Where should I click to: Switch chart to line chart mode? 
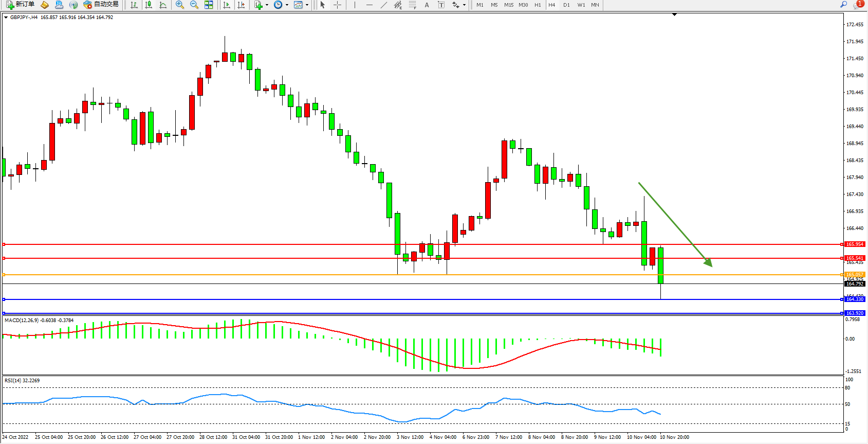[163, 5]
